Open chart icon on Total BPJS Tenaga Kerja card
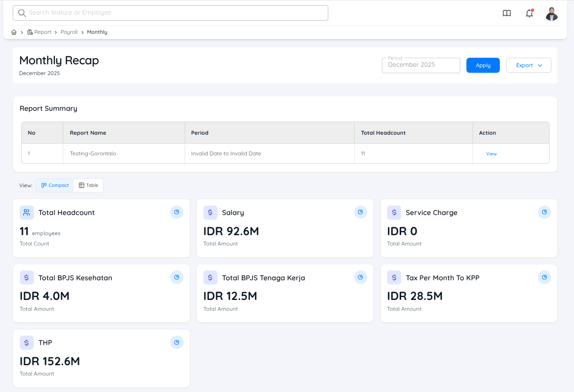 point(360,277)
